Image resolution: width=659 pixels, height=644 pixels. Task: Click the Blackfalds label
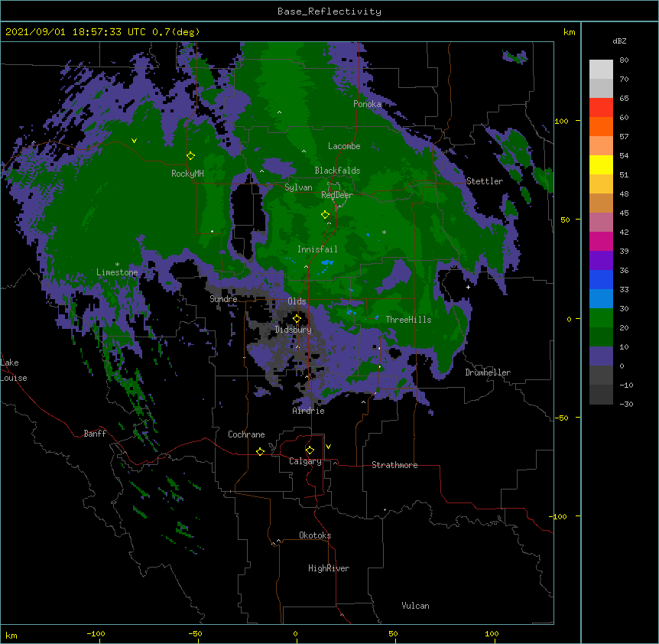click(337, 171)
